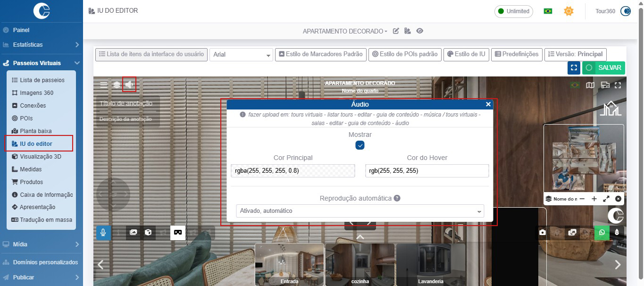Open Estilo de IU settings
Screen dimensions: 644x286
466,54
